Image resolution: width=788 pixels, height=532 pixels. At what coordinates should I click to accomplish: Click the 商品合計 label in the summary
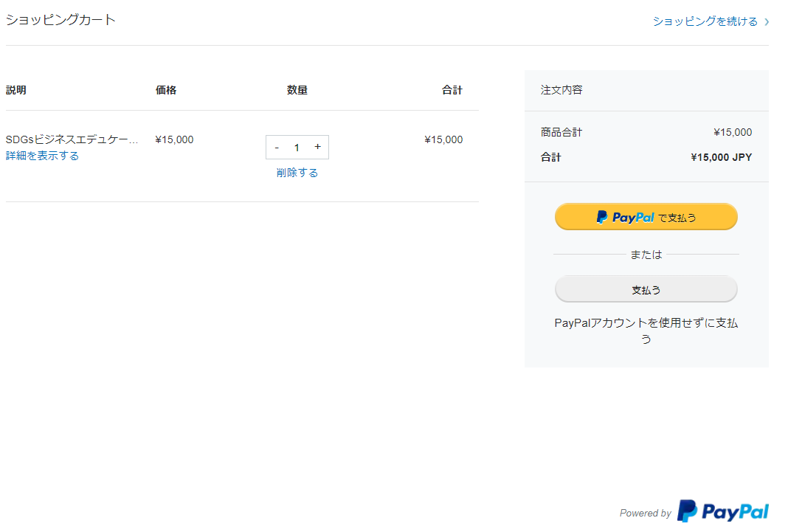pyautogui.click(x=561, y=133)
